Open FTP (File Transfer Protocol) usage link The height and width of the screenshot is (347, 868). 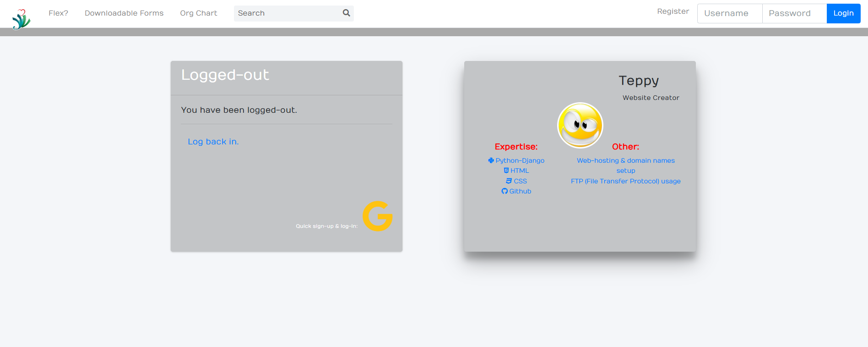pyautogui.click(x=626, y=181)
